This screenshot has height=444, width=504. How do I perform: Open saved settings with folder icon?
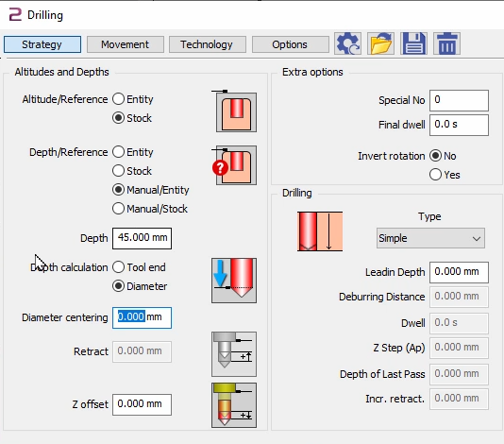point(381,43)
